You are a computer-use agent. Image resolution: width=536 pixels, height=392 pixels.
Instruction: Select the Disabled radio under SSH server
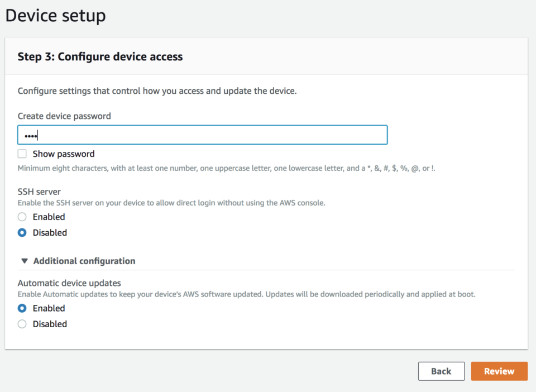tap(22, 232)
